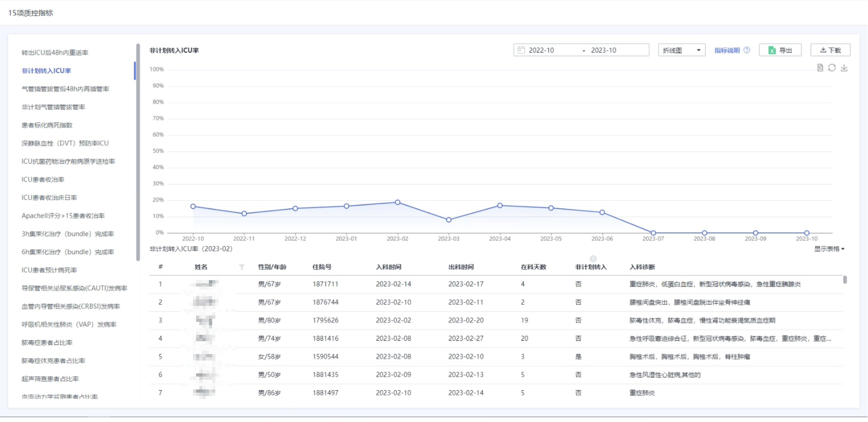Click the 入科时间 column header

click(x=389, y=267)
